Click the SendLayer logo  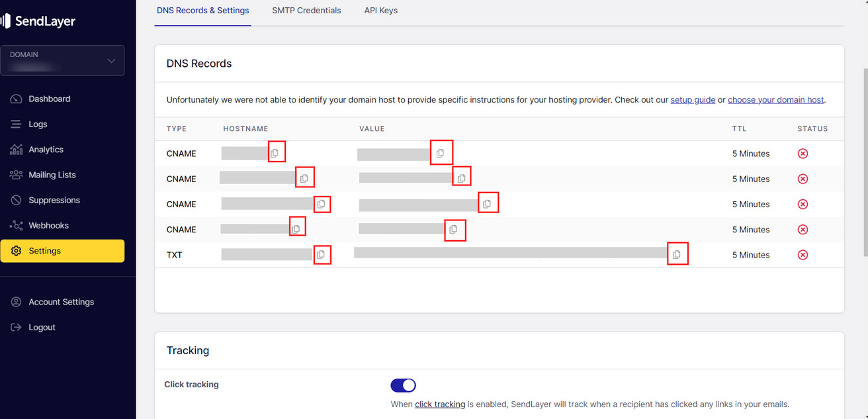coord(38,21)
